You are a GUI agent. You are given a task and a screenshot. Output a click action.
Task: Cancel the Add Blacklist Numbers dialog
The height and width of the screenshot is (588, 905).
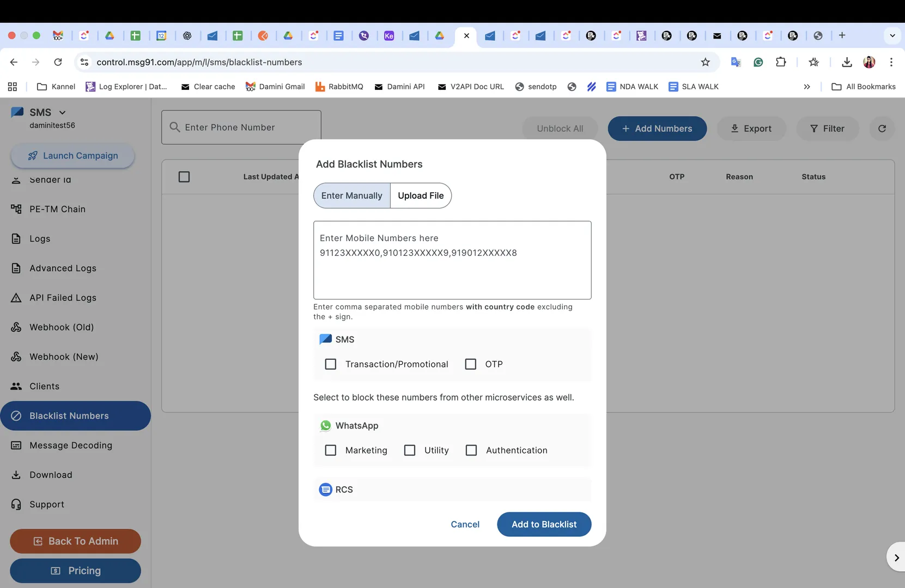click(x=465, y=524)
